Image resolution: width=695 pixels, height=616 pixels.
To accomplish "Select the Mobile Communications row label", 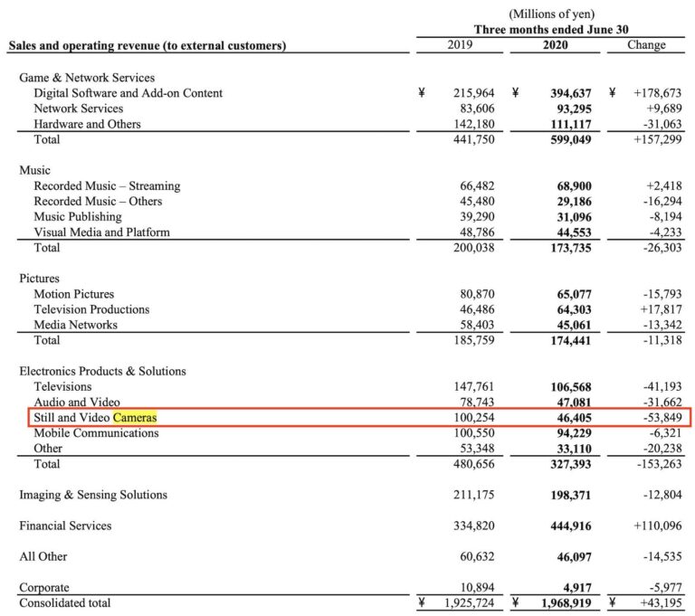I will point(96,433).
